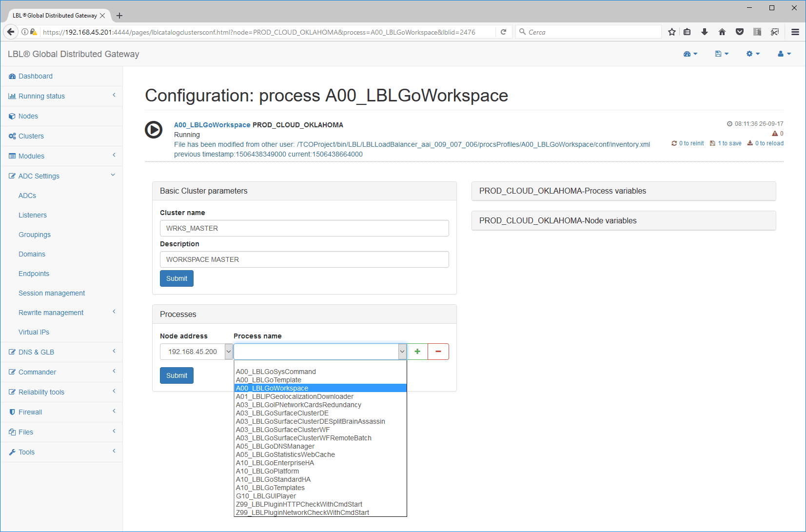This screenshot has width=806, height=532.
Task: Click the green plus add process button
Action: tap(417, 352)
